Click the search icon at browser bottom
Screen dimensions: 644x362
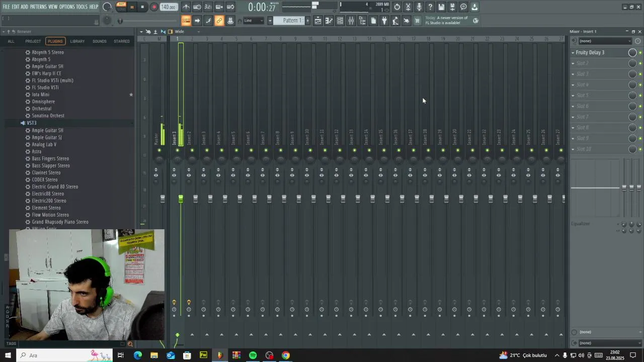(x=130, y=344)
